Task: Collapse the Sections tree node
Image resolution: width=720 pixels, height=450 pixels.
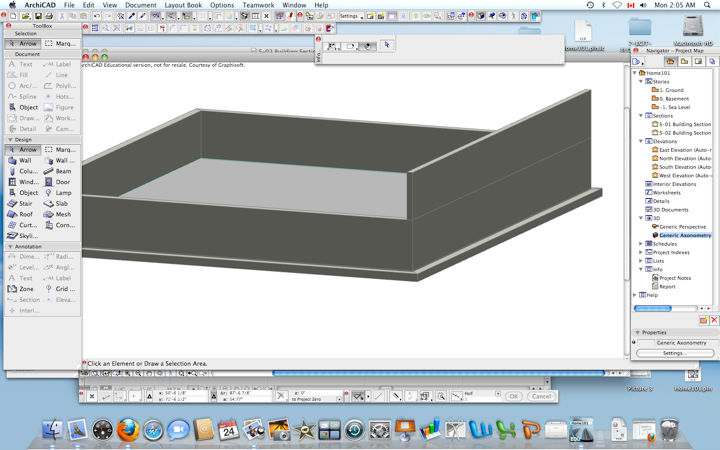Action: pos(641,116)
